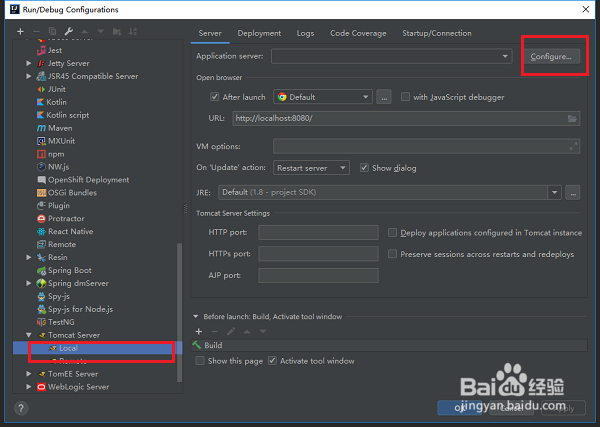Switch to the Deployment tab

[x=259, y=34]
